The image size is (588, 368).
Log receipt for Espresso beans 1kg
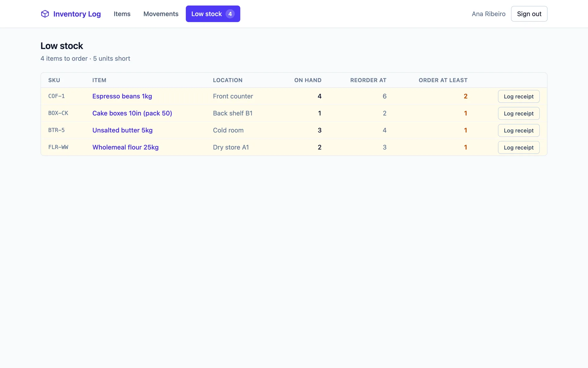(x=518, y=96)
